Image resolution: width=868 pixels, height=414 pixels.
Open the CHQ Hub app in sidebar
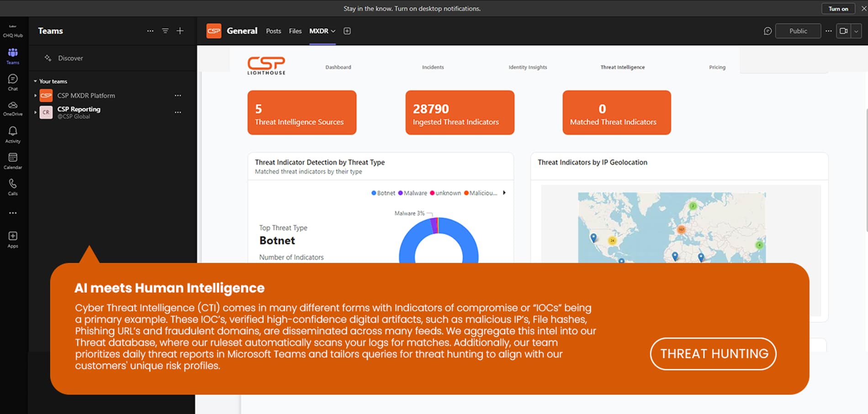[13, 31]
